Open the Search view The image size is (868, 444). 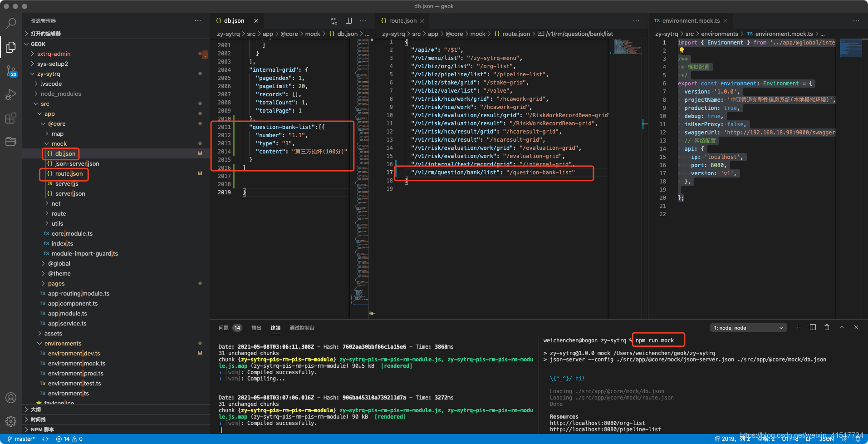(x=11, y=24)
